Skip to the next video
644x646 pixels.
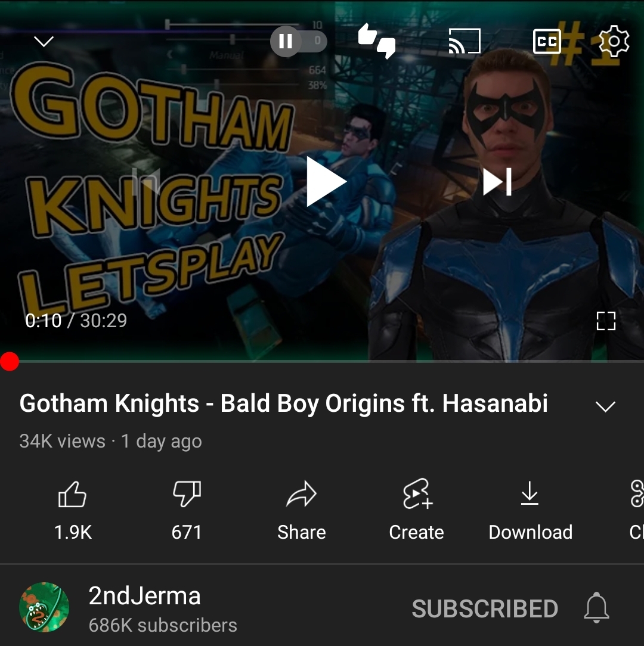[x=497, y=181]
